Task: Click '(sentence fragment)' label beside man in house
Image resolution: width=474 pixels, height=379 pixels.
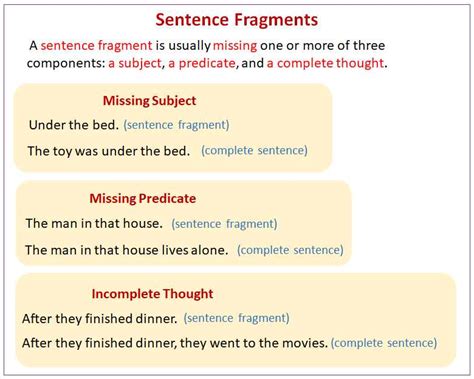Action: [224, 224]
